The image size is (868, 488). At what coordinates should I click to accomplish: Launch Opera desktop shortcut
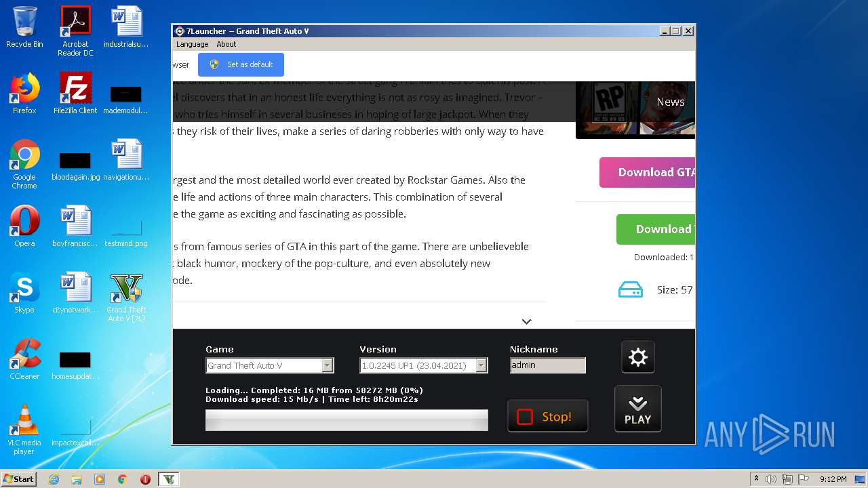pyautogui.click(x=24, y=226)
